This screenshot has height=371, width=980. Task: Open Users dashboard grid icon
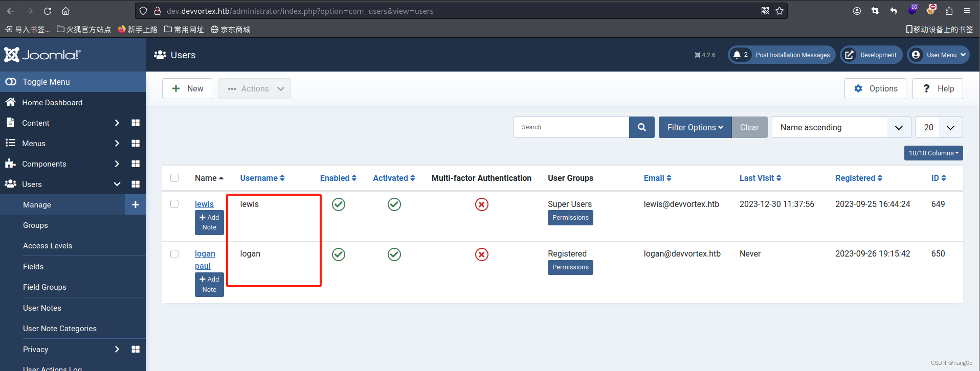136,184
